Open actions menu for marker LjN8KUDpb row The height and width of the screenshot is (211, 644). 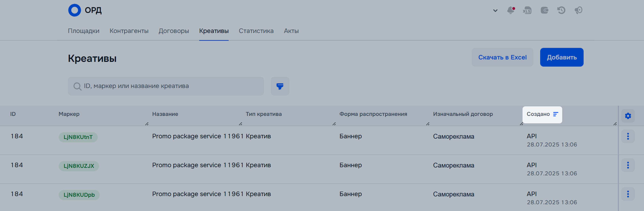(628, 194)
